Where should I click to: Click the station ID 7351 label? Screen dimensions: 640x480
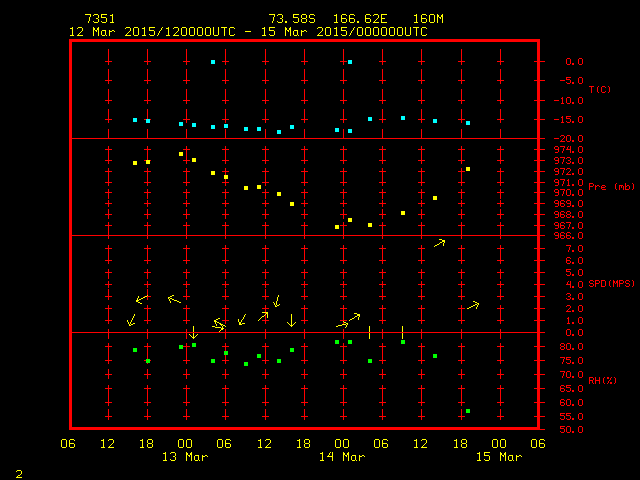(x=99, y=19)
